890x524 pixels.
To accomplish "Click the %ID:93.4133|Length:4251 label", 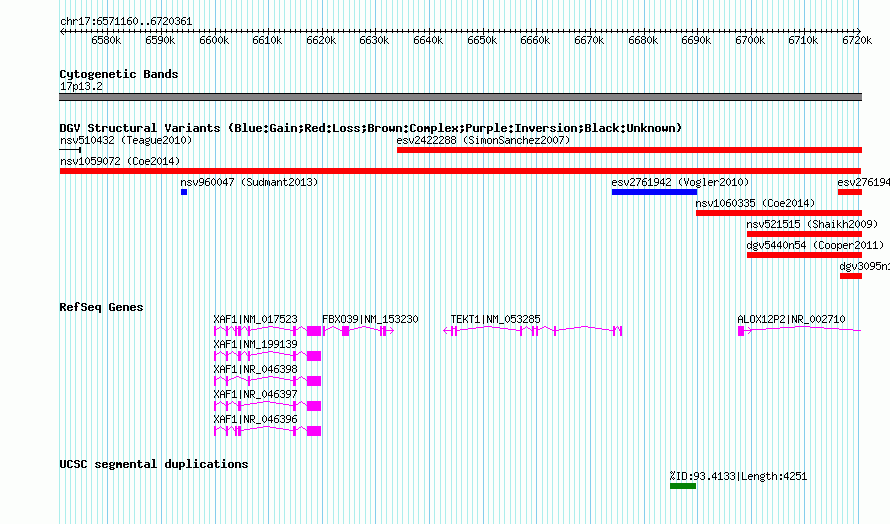I will (x=738, y=477).
